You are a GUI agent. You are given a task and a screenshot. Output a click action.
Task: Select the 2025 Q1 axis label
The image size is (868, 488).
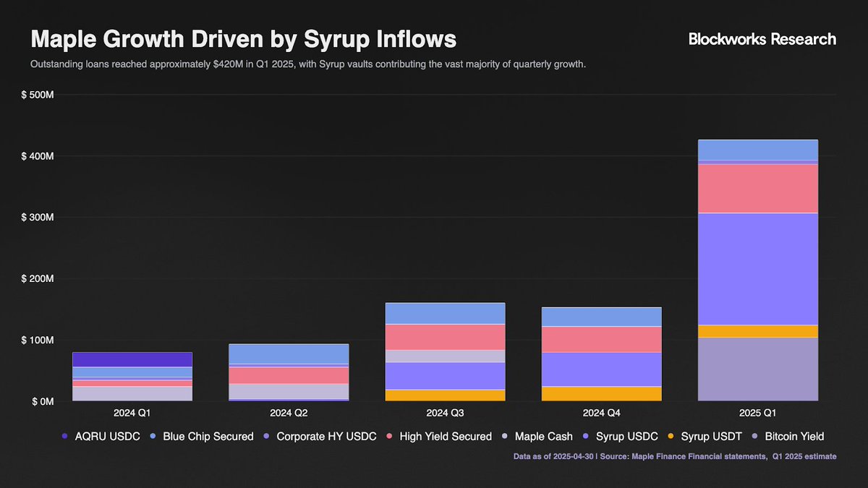pos(758,414)
